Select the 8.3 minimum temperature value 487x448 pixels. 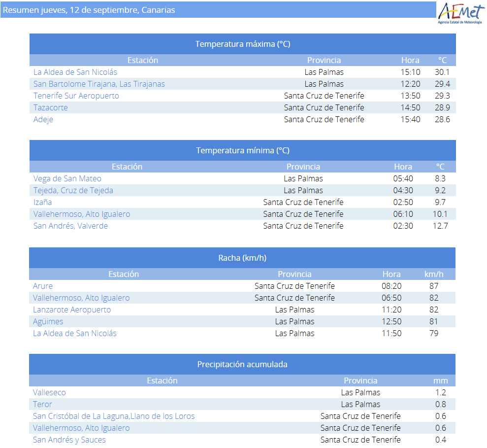pos(440,178)
